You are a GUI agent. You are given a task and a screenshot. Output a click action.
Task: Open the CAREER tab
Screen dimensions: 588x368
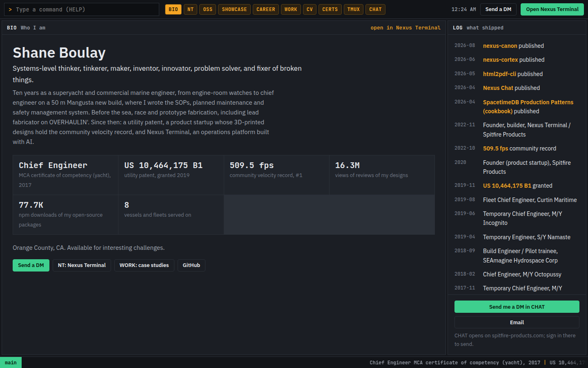pyautogui.click(x=266, y=9)
